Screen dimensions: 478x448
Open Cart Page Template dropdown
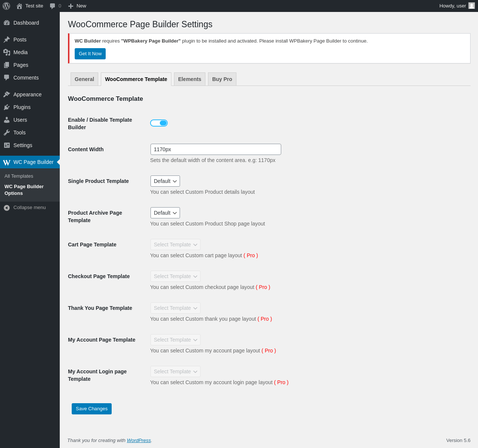(176, 245)
